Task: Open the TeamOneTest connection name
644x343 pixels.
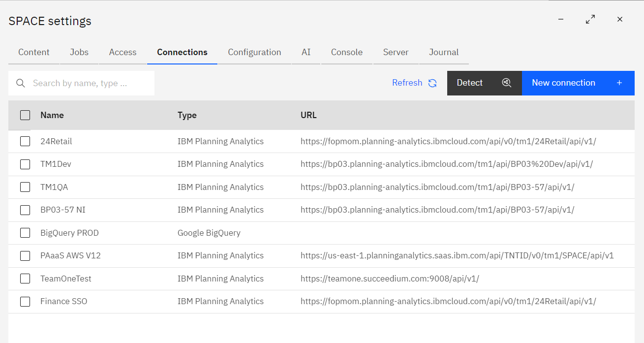Action: (66, 279)
